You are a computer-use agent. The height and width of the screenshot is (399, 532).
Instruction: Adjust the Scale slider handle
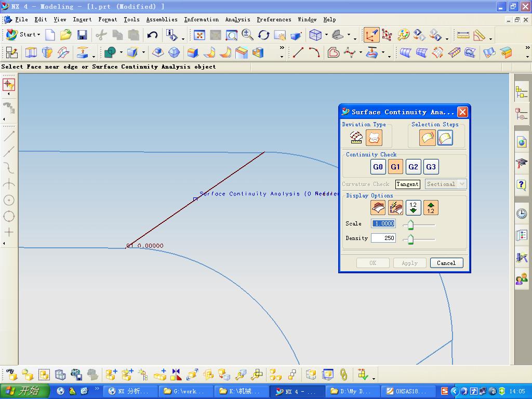pos(410,224)
